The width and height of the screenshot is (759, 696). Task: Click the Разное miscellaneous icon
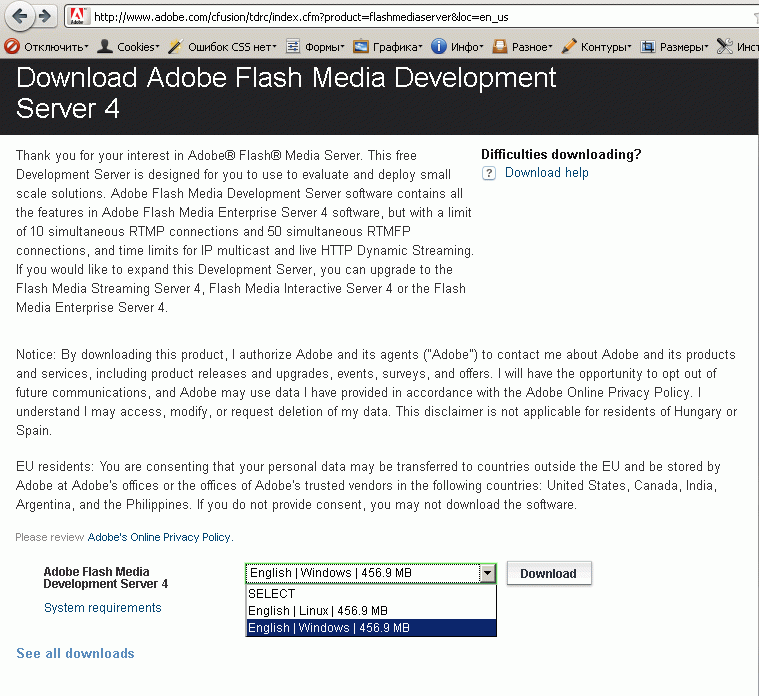pos(500,46)
